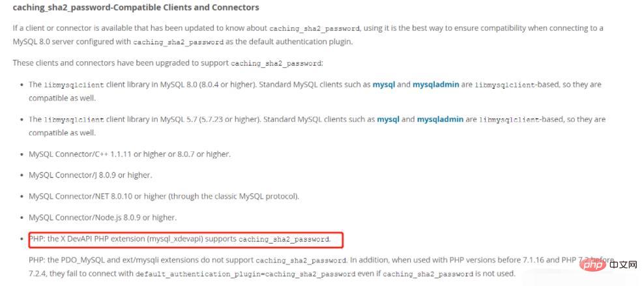Click the caching_sha2_password-Compatible Clients and Connectors heading
The width and height of the screenshot is (644, 286).
[x=126, y=8]
